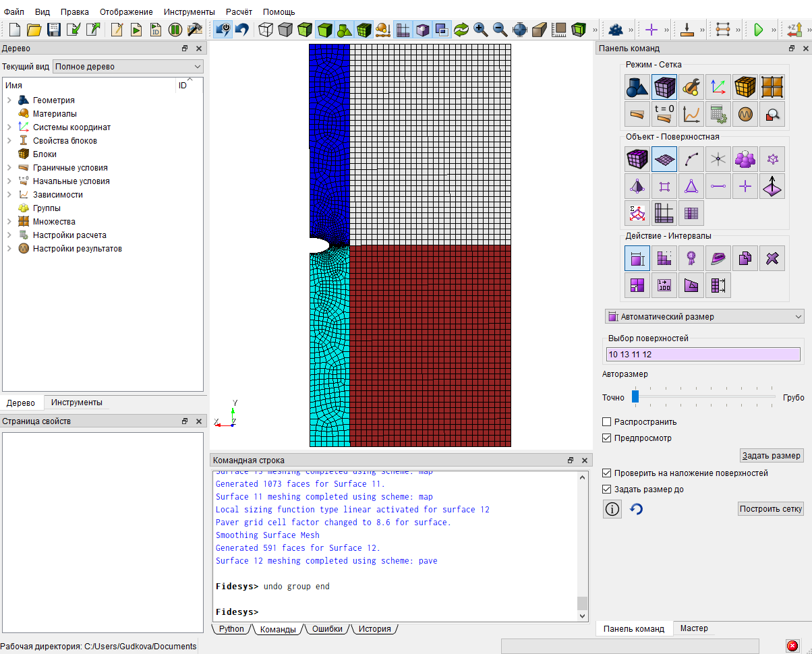Open coordinate systems mode axes icon

click(718, 87)
